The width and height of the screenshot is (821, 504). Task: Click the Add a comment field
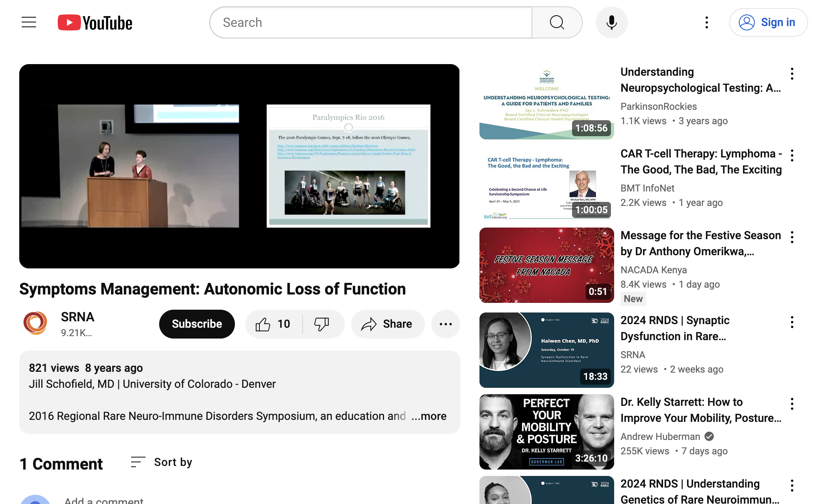pos(104,500)
